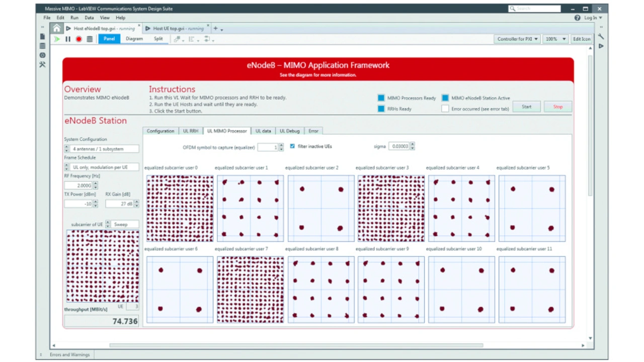Toggle RRHs Ready indicator
This screenshot has height=362, width=644.
click(381, 109)
